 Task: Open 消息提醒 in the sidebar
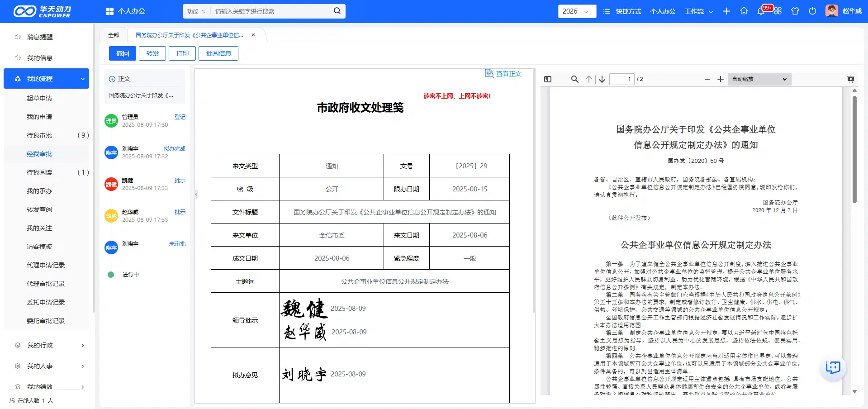40,37
